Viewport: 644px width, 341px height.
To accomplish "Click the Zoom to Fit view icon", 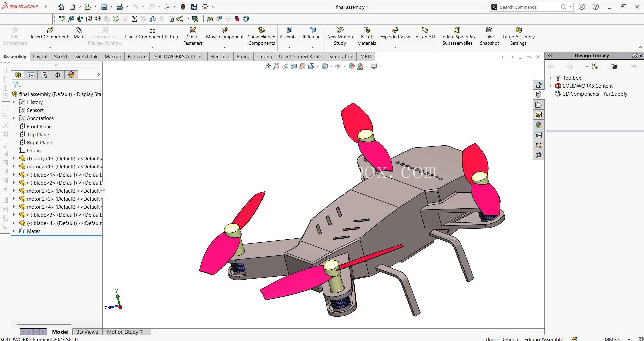I will (x=268, y=66).
